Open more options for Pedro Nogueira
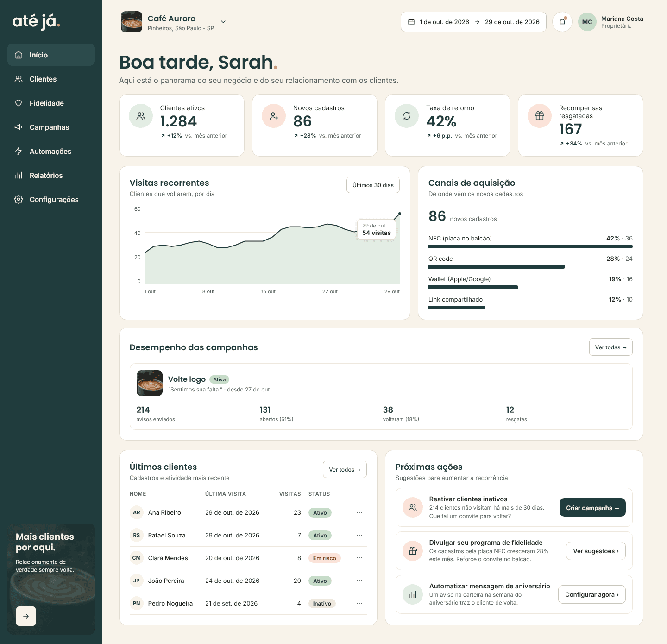667x644 pixels. coord(359,603)
